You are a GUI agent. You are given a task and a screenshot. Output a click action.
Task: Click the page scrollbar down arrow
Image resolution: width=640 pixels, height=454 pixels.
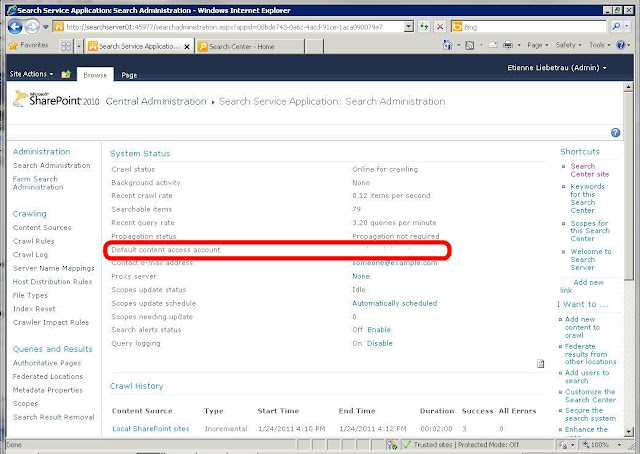628,432
